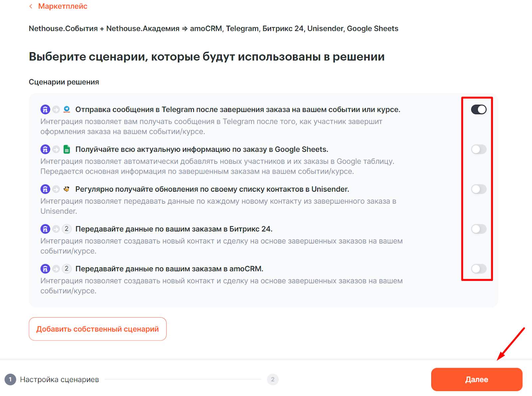Click Битрикс 24 scenario description text
This screenshot has height=396, width=532.
click(x=221, y=246)
